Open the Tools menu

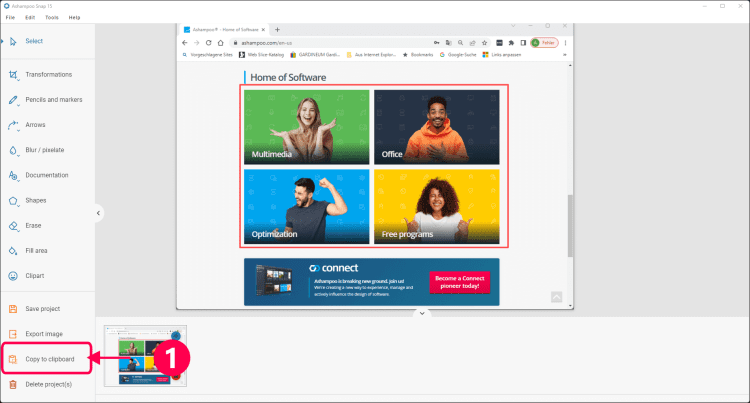[x=52, y=17]
